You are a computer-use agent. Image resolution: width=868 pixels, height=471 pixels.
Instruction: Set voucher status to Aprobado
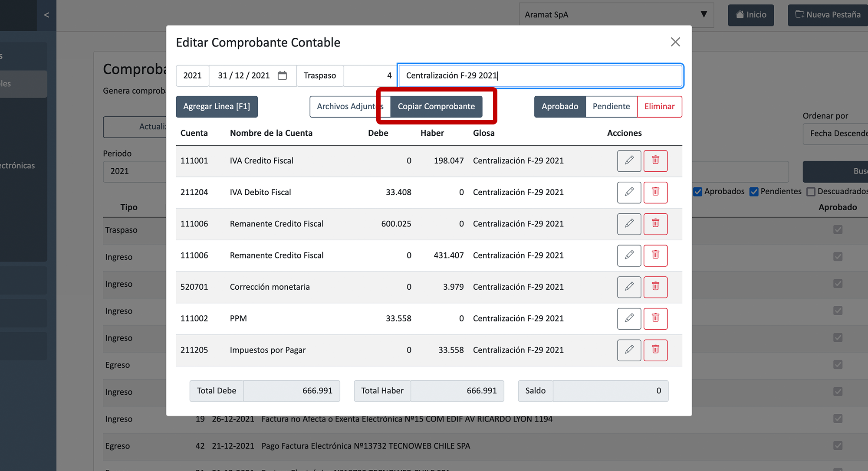[559, 107]
